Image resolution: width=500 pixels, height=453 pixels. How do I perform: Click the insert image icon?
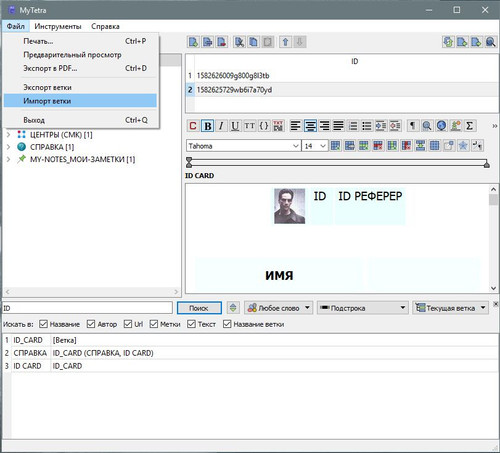(455, 126)
